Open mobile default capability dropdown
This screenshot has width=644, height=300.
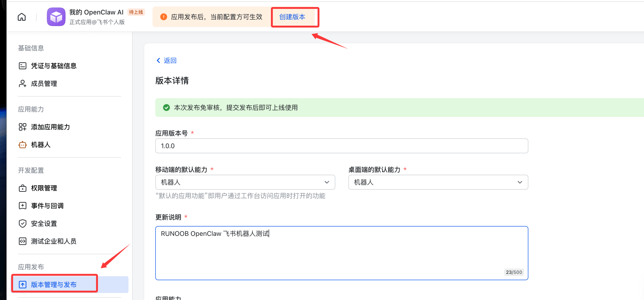[245, 182]
